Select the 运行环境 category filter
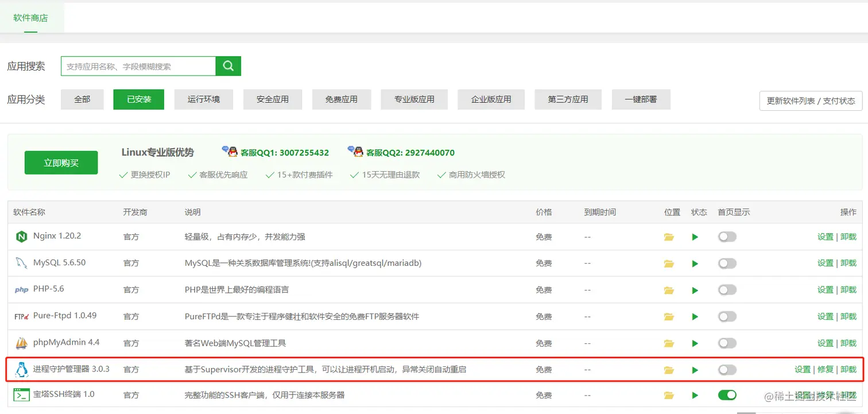 click(204, 99)
